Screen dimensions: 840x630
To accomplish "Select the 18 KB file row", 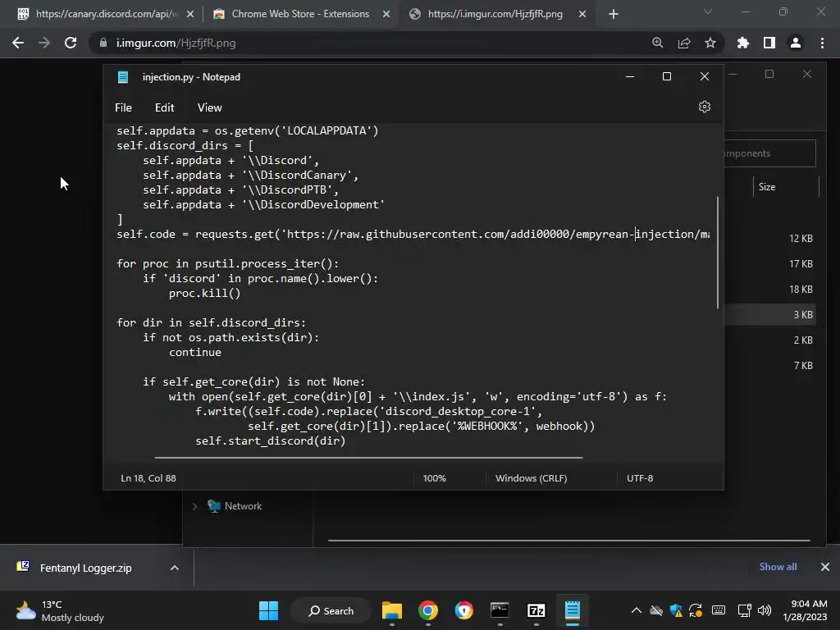I will pyautogui.click(x=771, y=290).
